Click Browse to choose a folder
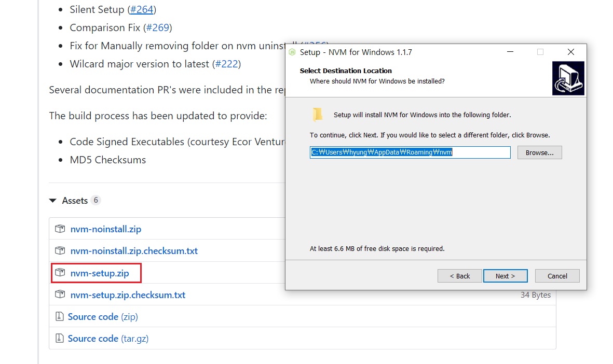Image resolution: width=613 pixels, height=364 pixels. 539,152
